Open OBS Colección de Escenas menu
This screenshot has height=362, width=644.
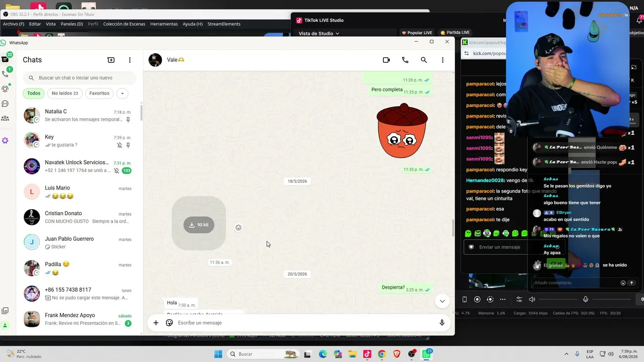124,24
